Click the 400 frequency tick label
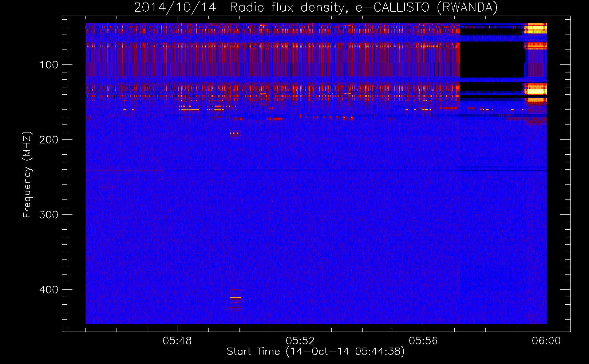The height and width of the screenshot is (364, 589). 49,290
